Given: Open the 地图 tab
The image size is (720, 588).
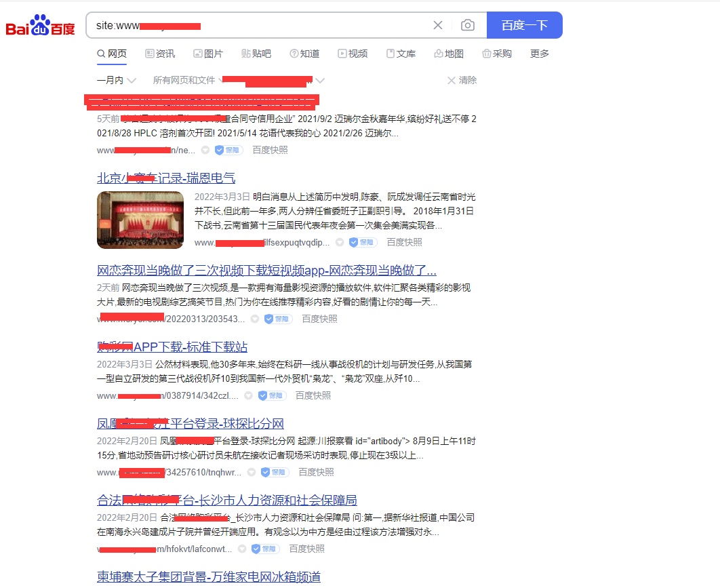Looking at the screenshot, I should (x=449, y=54).
